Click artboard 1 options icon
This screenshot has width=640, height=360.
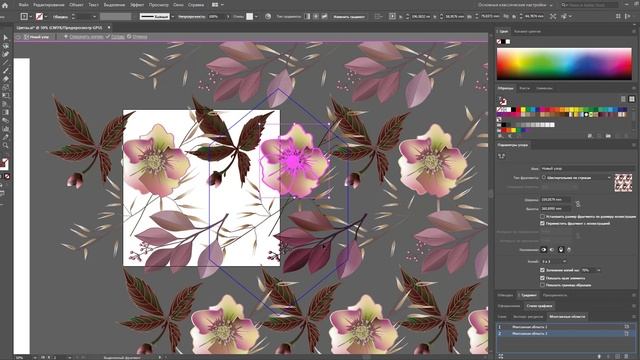click(627, 327)
